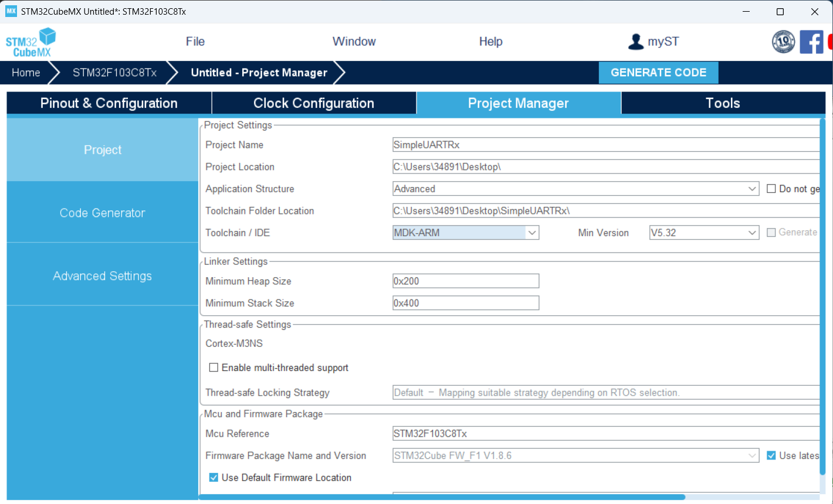This screenshot has width=833, height=504.
Task: Click the Toolchain Folder Location field
Action: coord(606,211)
